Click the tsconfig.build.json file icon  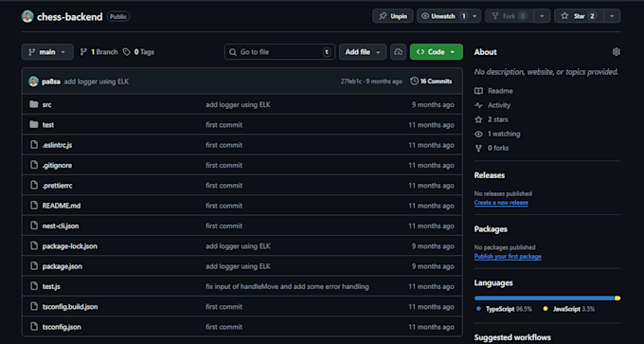[34, 307]
